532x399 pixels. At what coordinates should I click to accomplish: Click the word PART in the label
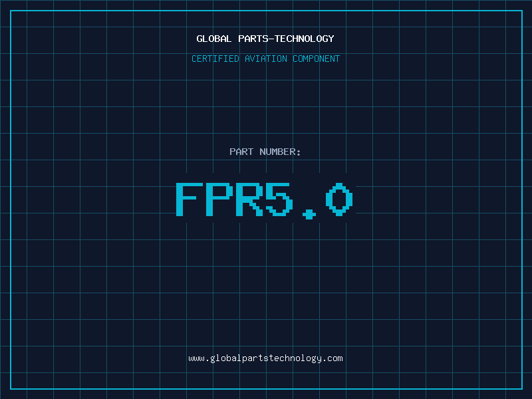(x=241, y=152)
